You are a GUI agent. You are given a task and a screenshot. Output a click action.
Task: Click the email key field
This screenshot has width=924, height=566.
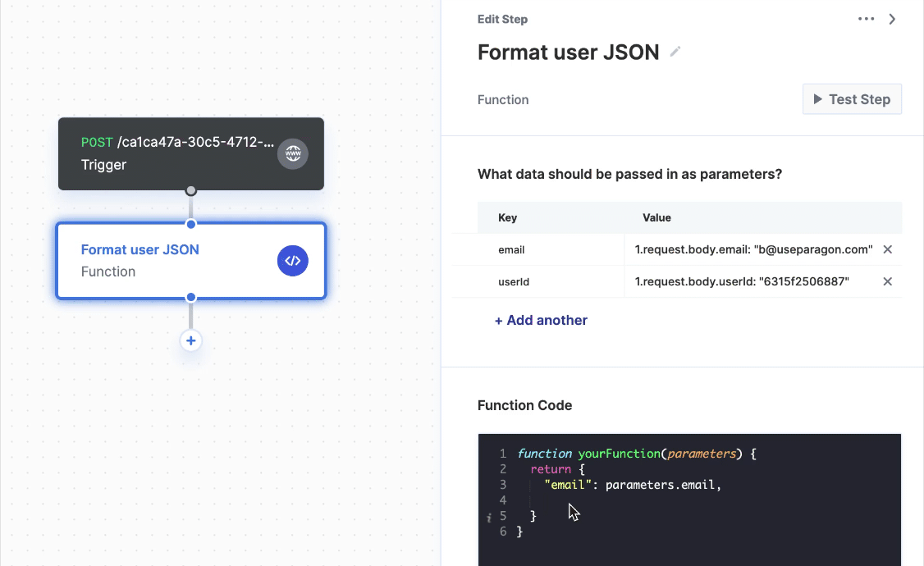point(538,249)
